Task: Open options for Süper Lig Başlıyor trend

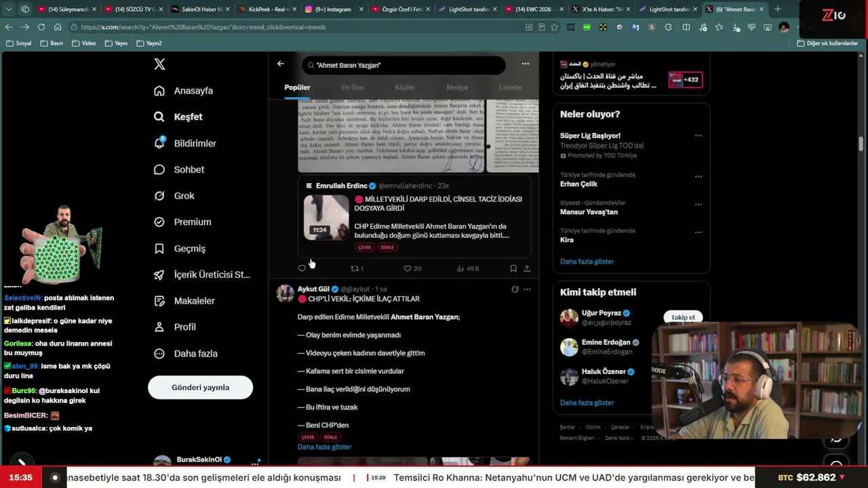Action: tap(698, 136)
